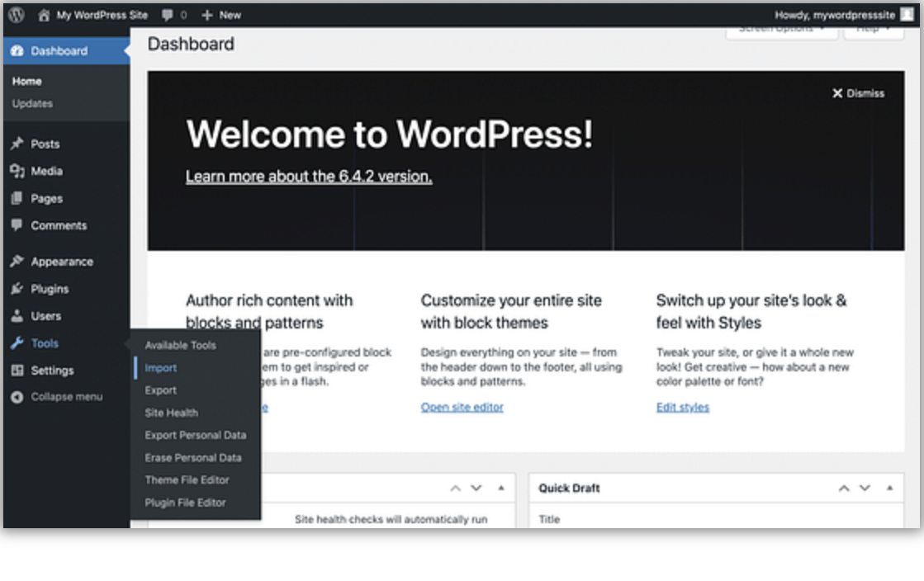Click the Appearance paintbrush icon
924x581 pixels.
[x=17, y=261]
